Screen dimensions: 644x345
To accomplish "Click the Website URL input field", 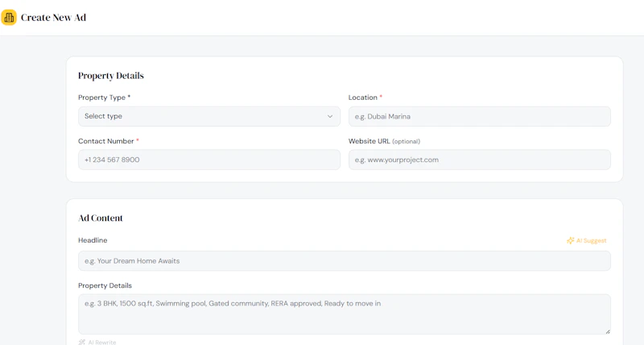I will click(x=479, y=160).
